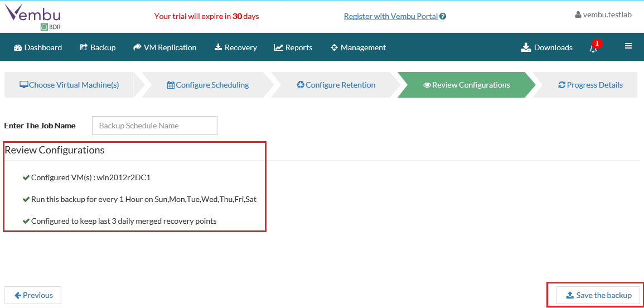The height and width of the screenshot is (308, 644).
Task: Click the Previous button
Action: point(33,295)
